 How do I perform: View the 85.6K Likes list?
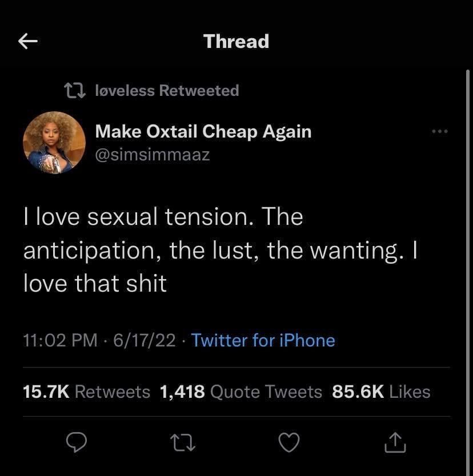click(x=381, y=392)
